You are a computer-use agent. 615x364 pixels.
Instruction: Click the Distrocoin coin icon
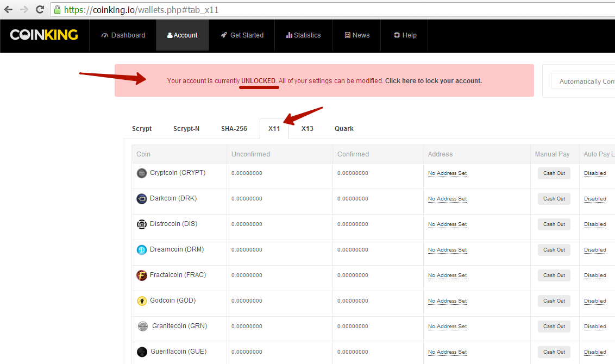click(142, 224)
